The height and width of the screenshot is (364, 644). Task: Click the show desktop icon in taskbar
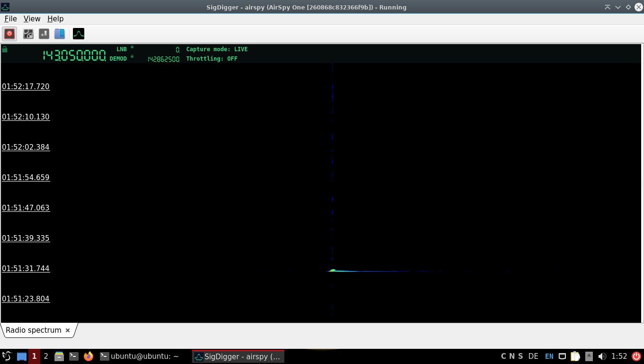(x=22, y=356)
